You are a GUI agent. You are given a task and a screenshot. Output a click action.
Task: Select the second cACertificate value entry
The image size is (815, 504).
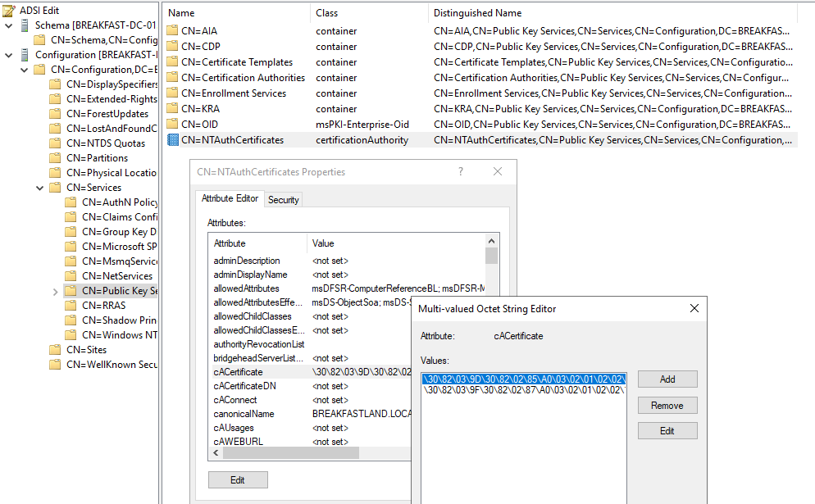tap(525, 390)
